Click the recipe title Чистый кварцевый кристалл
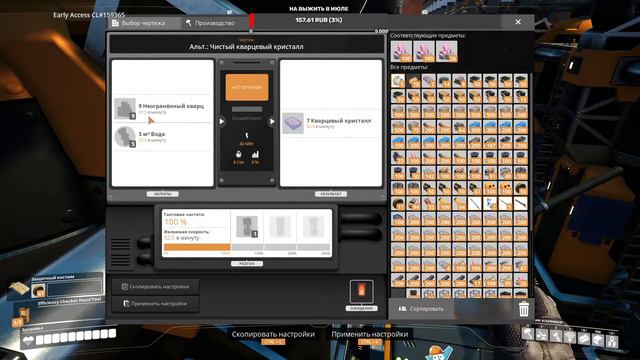 click(x=246, y=47)
